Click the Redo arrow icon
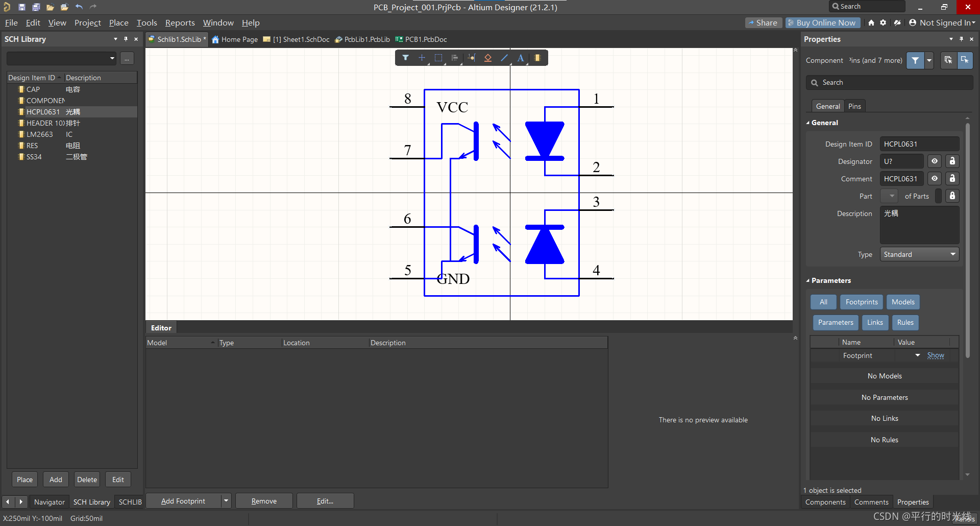 (x=93, y=7)
